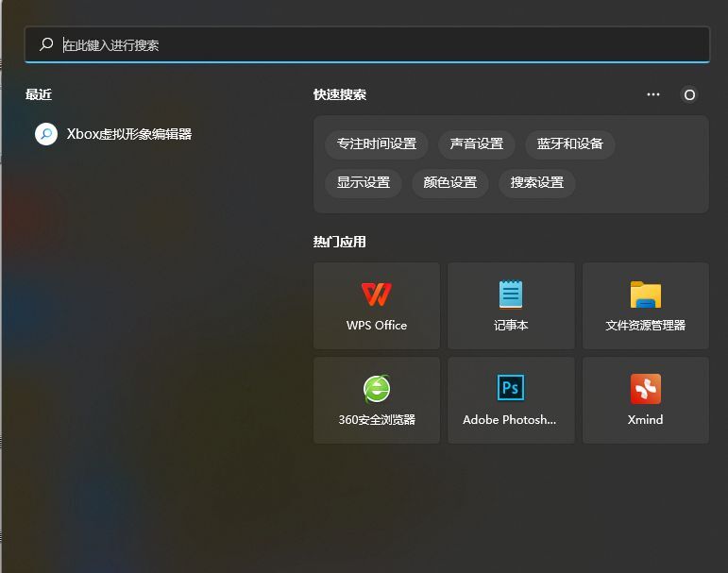Click the WPS Office label text
The image size is (728, 573).
pyautogui.click(x=377, y=326)
